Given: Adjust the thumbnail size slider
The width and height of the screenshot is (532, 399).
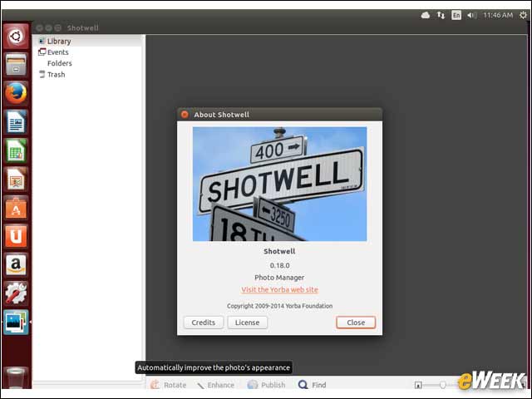Looking at the screenshot, I should [441, 385].
